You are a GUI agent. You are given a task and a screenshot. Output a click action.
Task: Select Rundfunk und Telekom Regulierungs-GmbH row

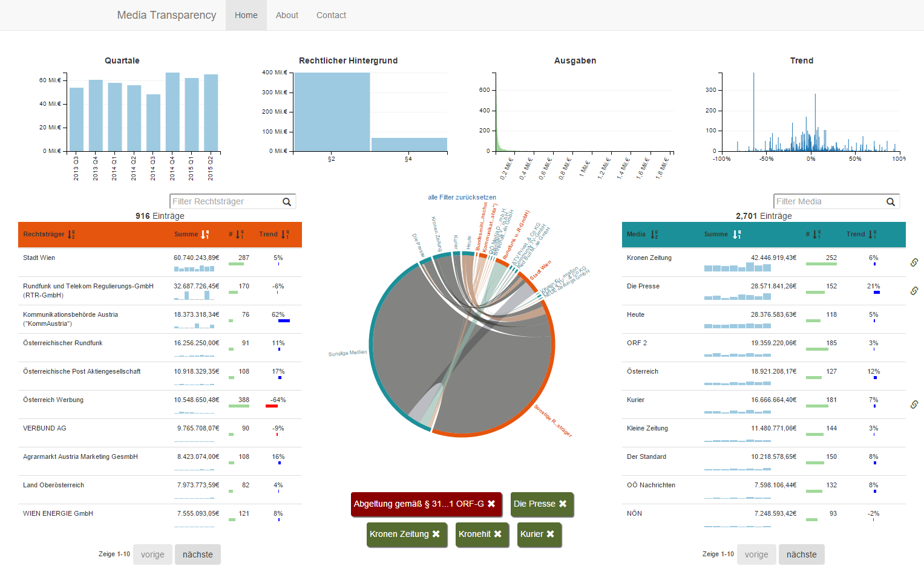coord(160,291)
